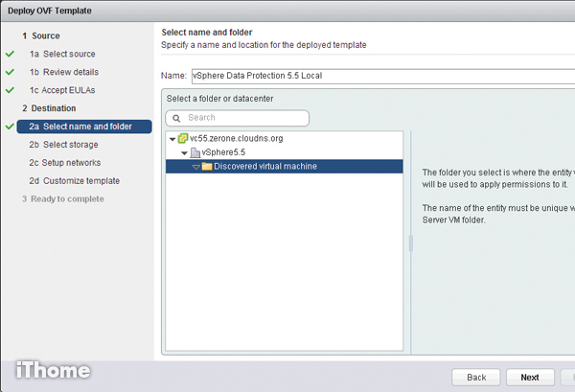Click the magnifier icon in search box
Image resolution: width=575 pixels, height=392 pixels.
pos(177,118)
